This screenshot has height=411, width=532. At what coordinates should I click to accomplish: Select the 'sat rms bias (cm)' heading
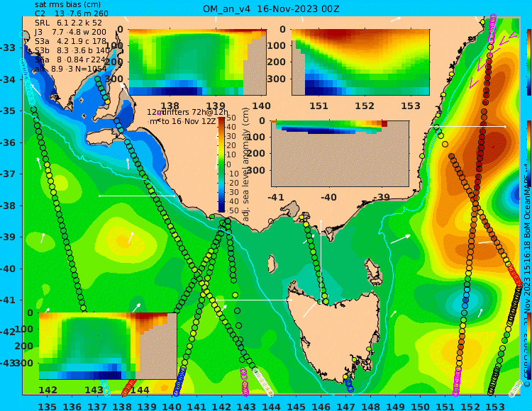[67, 4]
